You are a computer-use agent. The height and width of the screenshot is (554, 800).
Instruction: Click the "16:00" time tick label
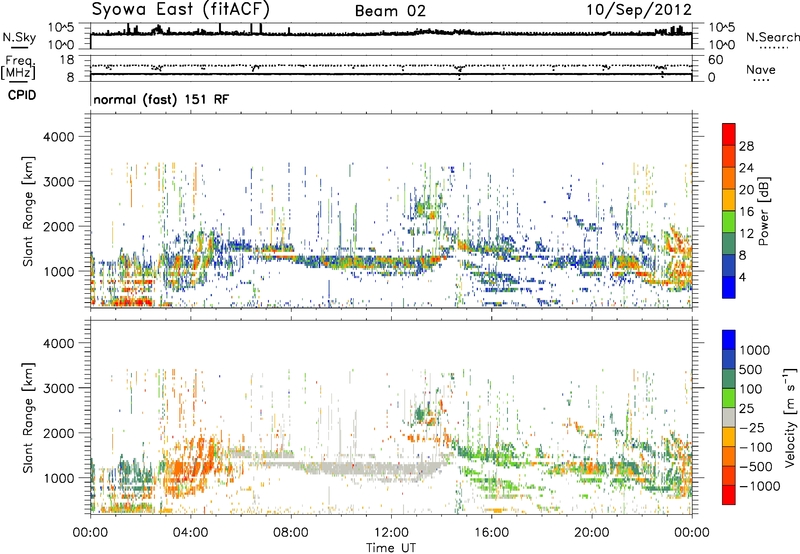click(491, 533)
